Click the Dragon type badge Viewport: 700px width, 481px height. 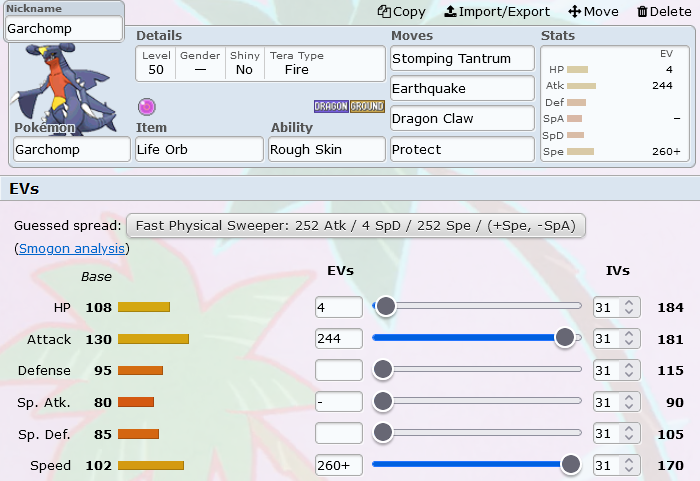click(x=331, y=106)
